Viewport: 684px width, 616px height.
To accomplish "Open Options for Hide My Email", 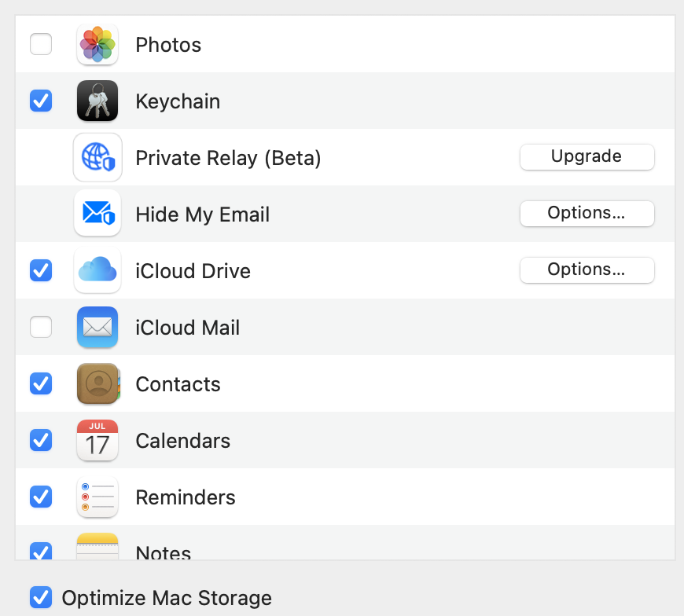I will [x=587, y=213].
